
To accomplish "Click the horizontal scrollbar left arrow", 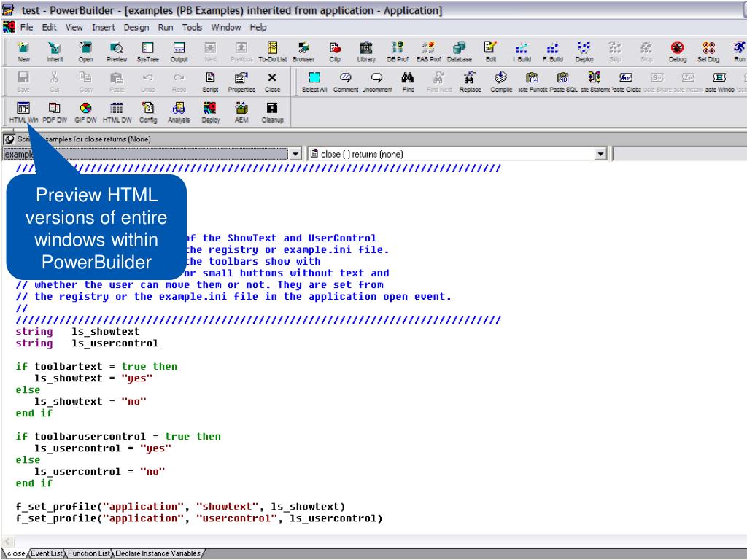I will (x=7, y=542).
